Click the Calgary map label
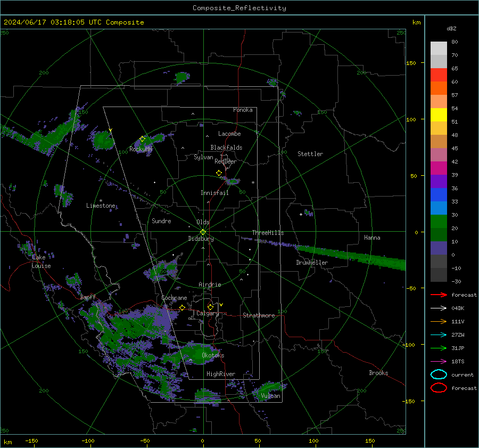 point(208,313)
